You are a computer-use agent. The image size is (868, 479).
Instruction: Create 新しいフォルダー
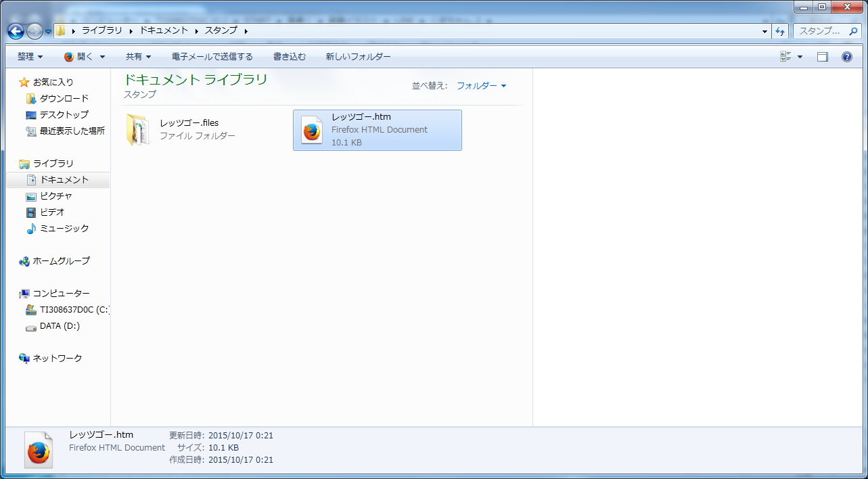(359, 57)
